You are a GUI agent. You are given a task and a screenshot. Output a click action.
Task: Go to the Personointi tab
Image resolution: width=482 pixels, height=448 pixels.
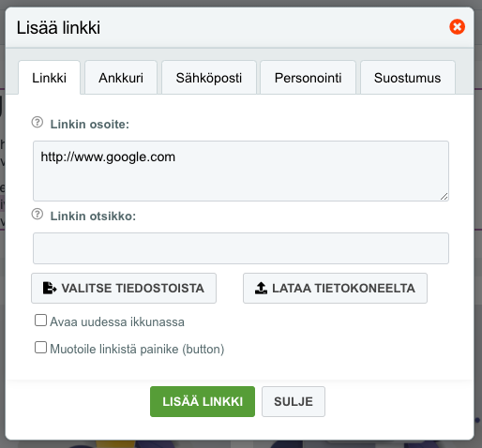pos(308,78)
